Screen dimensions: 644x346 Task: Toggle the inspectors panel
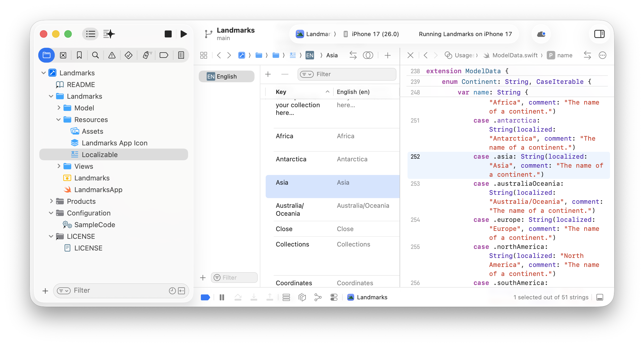coord(599,34)
